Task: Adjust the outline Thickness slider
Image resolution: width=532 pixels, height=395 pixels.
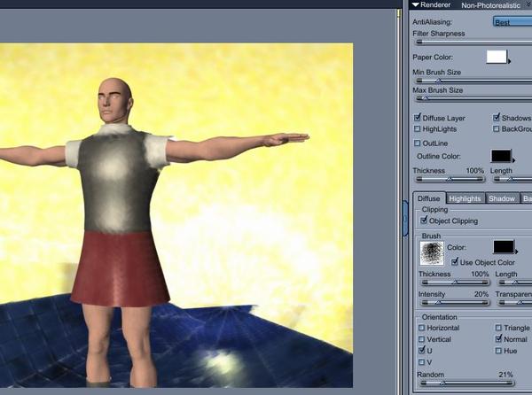Action: pyautogui.click(x=450, y=179)
